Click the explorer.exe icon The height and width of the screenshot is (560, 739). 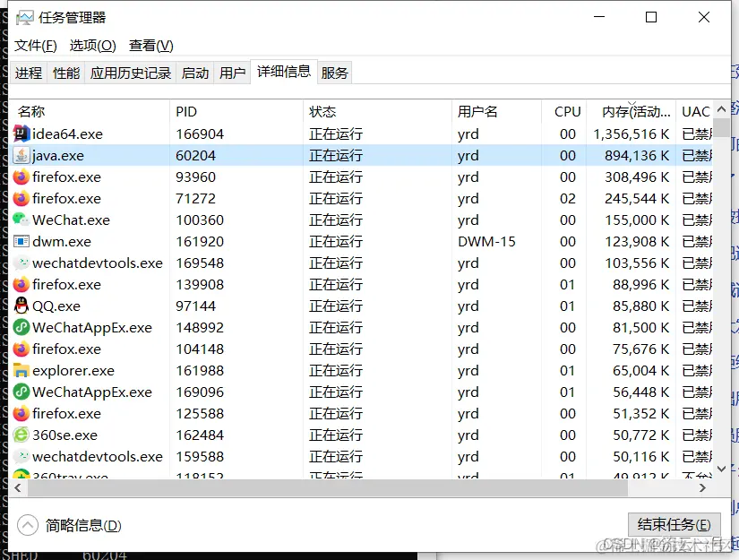tap(21, 370)
